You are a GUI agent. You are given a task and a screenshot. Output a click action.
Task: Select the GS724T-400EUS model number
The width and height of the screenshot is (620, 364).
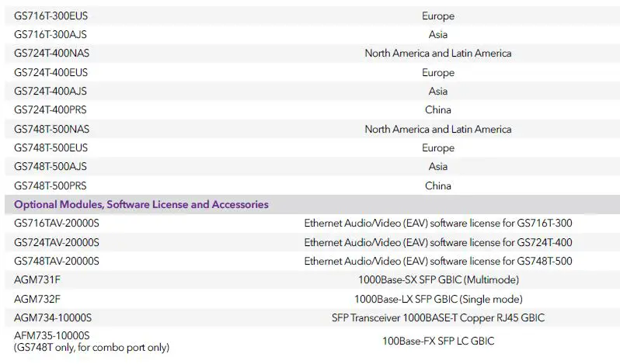tap(51, 72)
